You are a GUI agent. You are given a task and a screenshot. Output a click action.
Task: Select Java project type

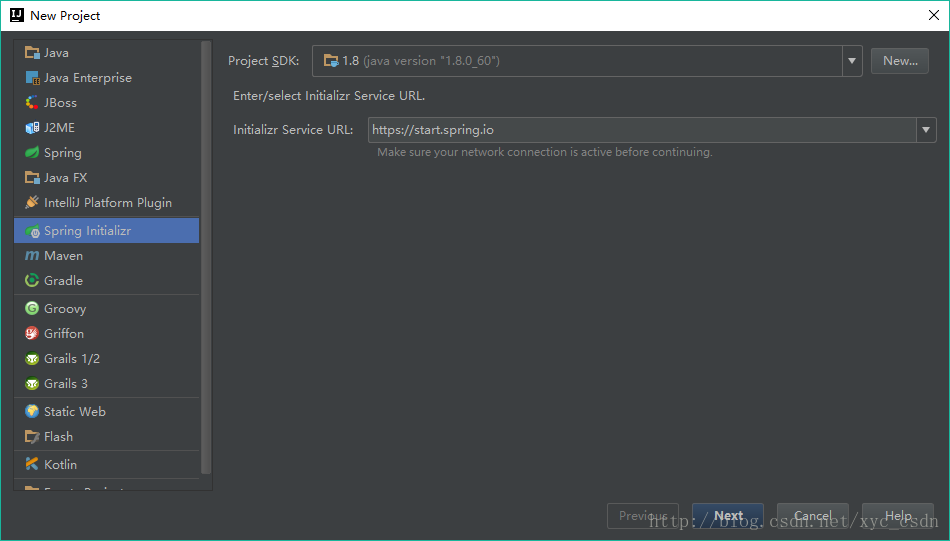107,53
